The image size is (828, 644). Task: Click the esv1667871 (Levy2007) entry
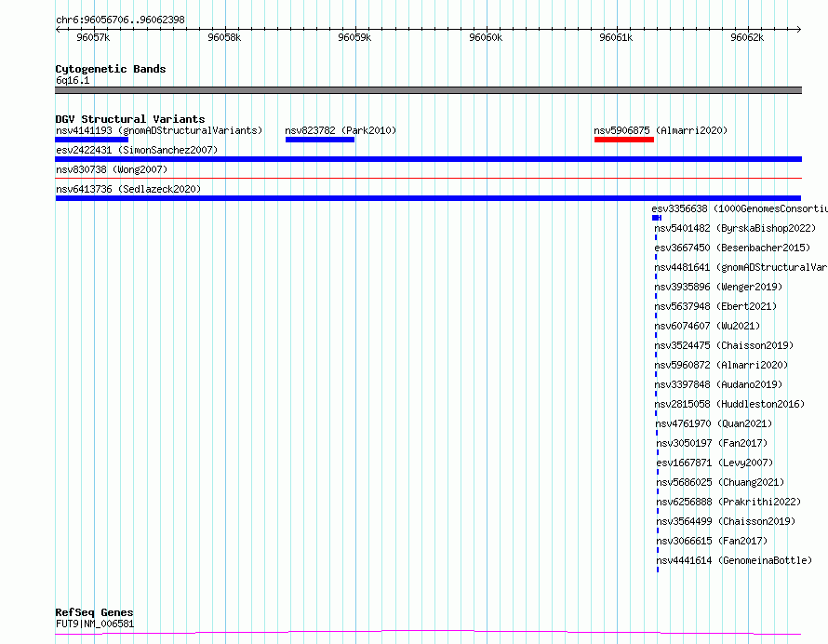pyautogui.click(x=715, y=463)
